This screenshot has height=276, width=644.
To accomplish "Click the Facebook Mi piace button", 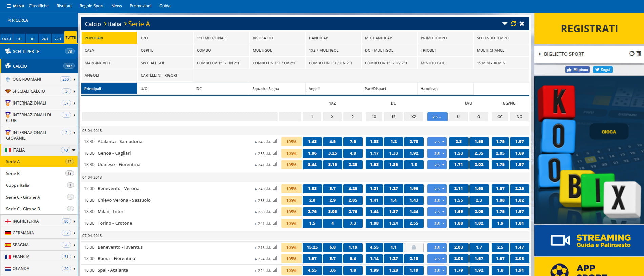I will click(x=577, y=70).
